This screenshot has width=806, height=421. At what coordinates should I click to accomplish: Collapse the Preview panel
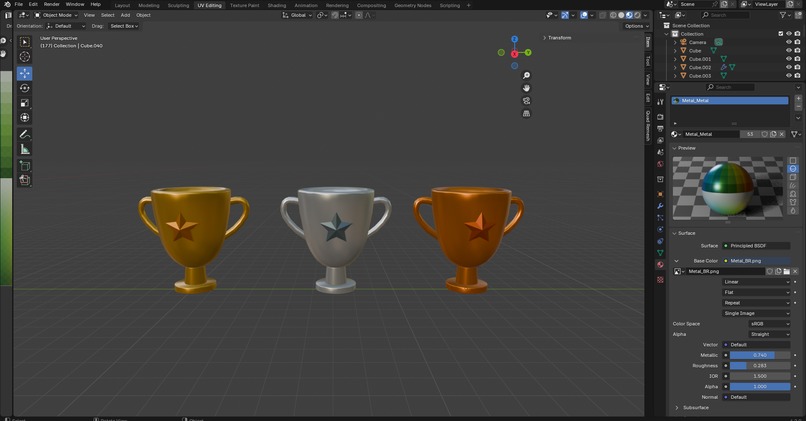[x=684, y=148]
